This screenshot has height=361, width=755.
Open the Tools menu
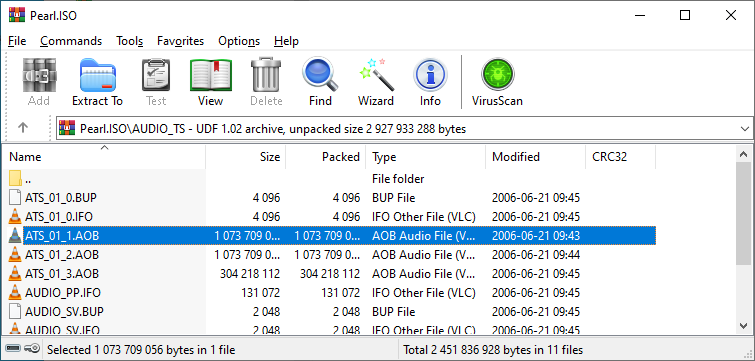click(130, 41)
